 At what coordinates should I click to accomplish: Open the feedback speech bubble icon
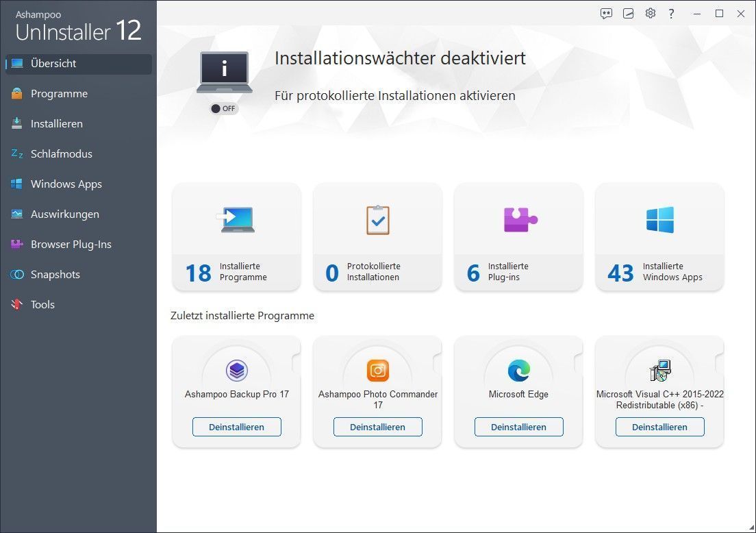(606, 14)
